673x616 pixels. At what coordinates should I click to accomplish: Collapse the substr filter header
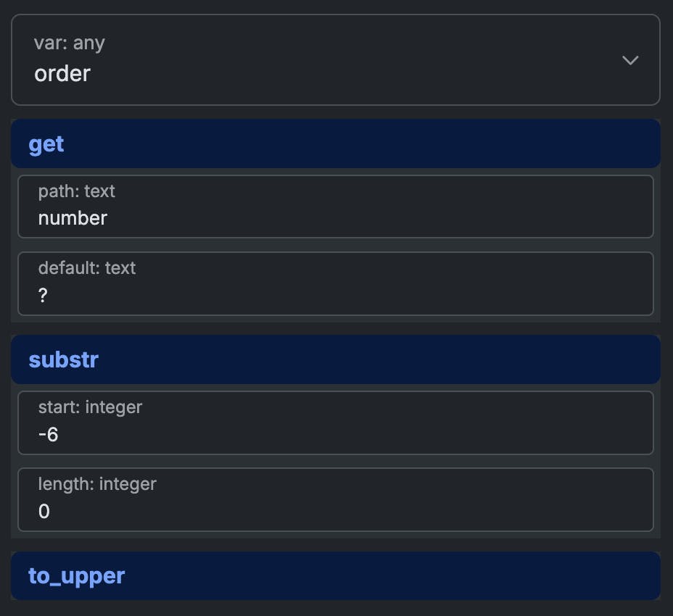click(x=335, y=359)
